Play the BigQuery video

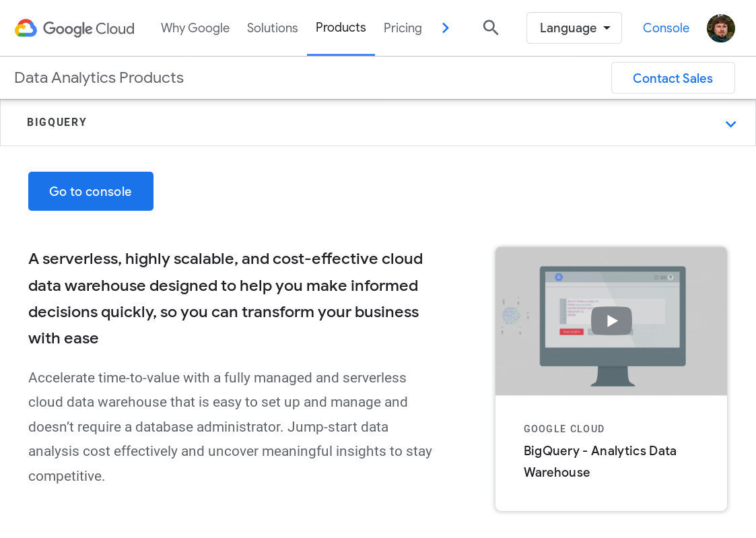coord(611,321)
